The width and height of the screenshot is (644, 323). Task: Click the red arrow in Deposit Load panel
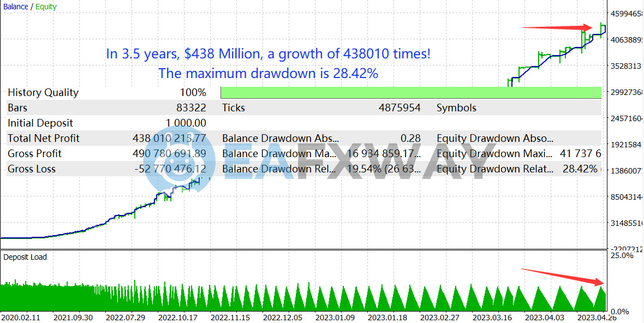tap(562, 276)
